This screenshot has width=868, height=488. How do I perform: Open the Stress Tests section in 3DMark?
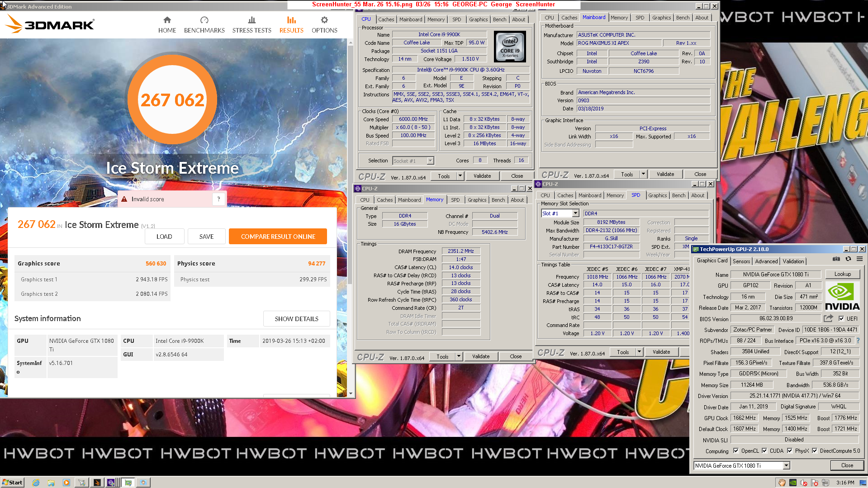(251, 25)
